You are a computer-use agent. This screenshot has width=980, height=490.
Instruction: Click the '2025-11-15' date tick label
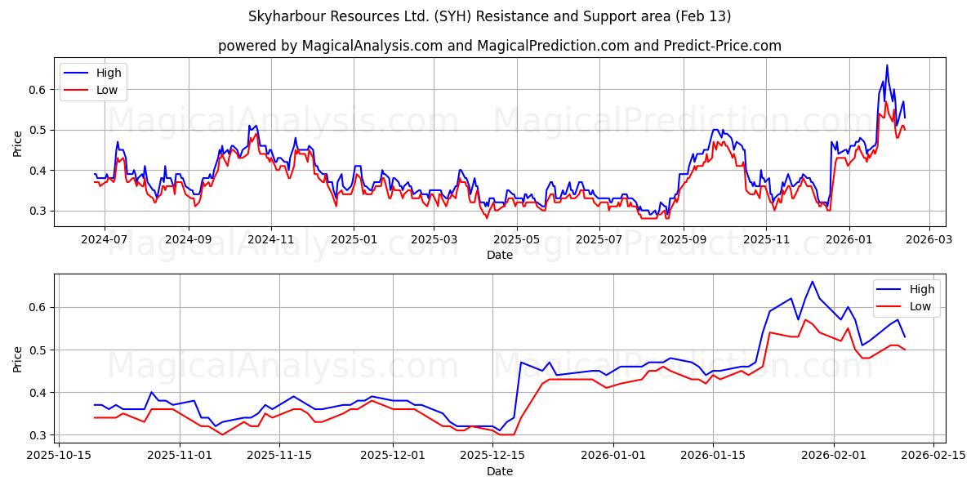[279, 455]
